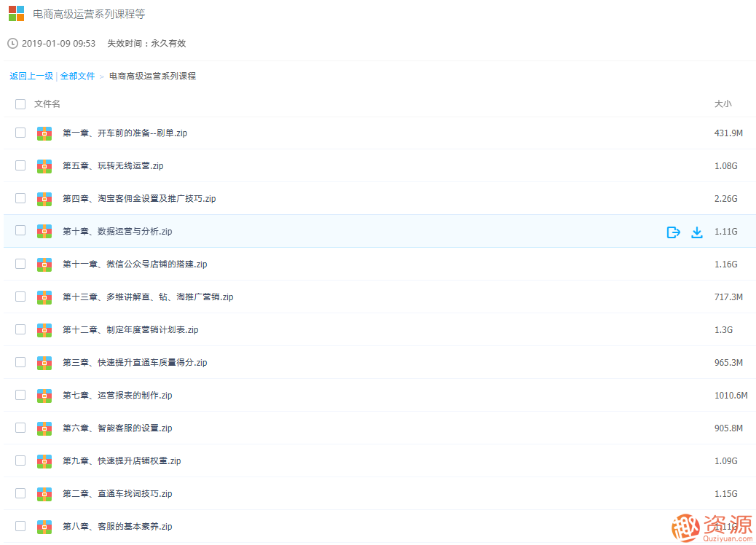This screenshot has height=545, width=756.
Task: Click the zip icon for 第八章、客服的基本素养.zip
Action: pos(44,528)
